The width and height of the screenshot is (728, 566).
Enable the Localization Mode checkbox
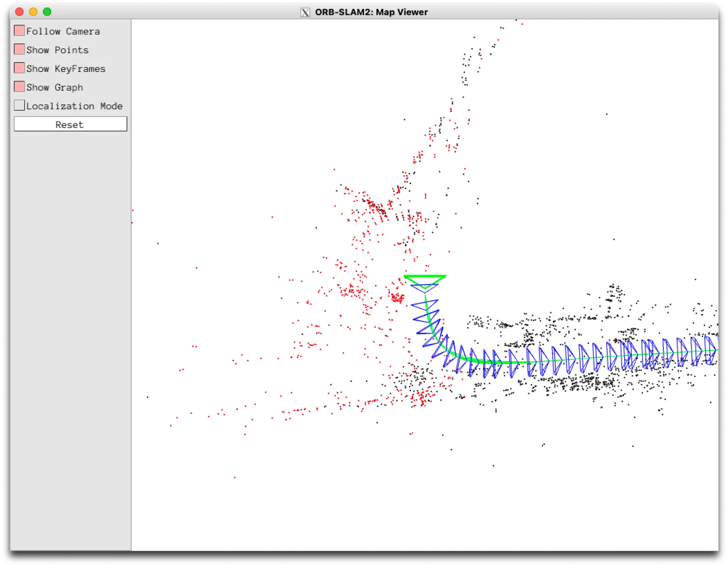(19, 105)
